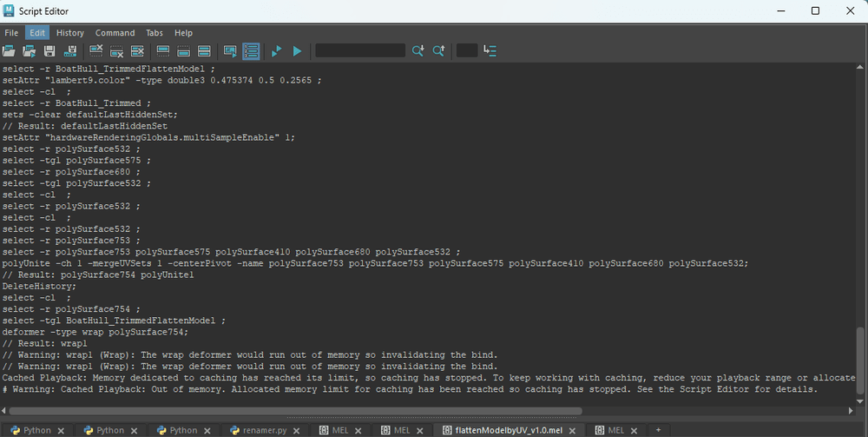Toggle the Show Line Numbers icon
The image size is (868, 437).
[x=251, y=51]
